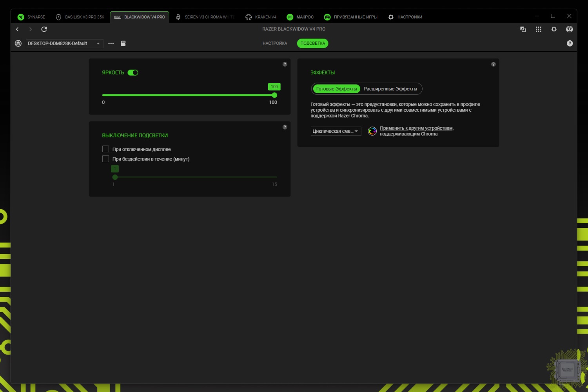Click the Chroma color wheel icon

tap(372, 131)
